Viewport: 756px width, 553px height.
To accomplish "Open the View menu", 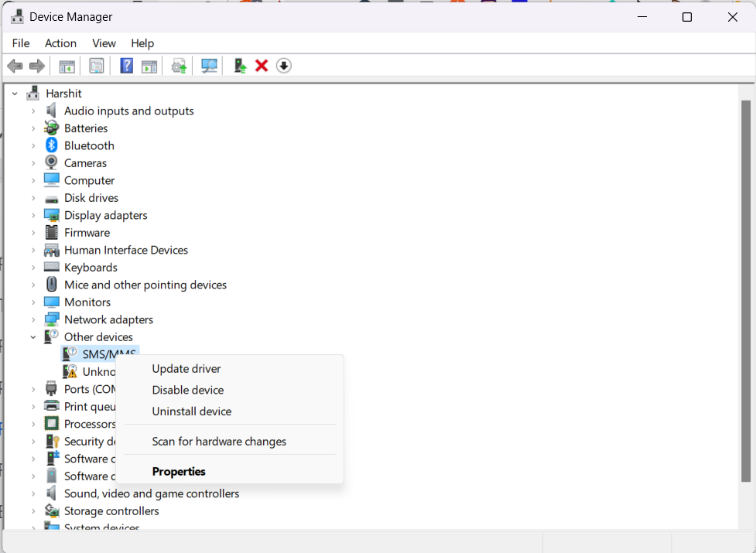I will pos(104,43).
